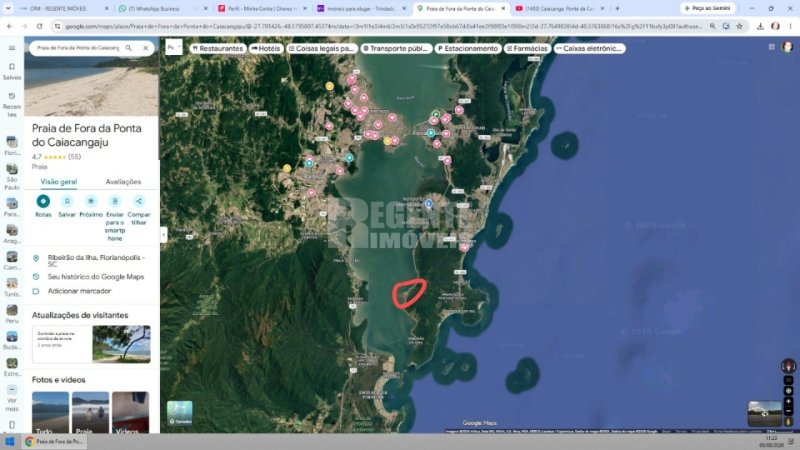Collapse the side panel with arrow handle
The height and width of the screenshot is (450, 800).
point(164,235)
